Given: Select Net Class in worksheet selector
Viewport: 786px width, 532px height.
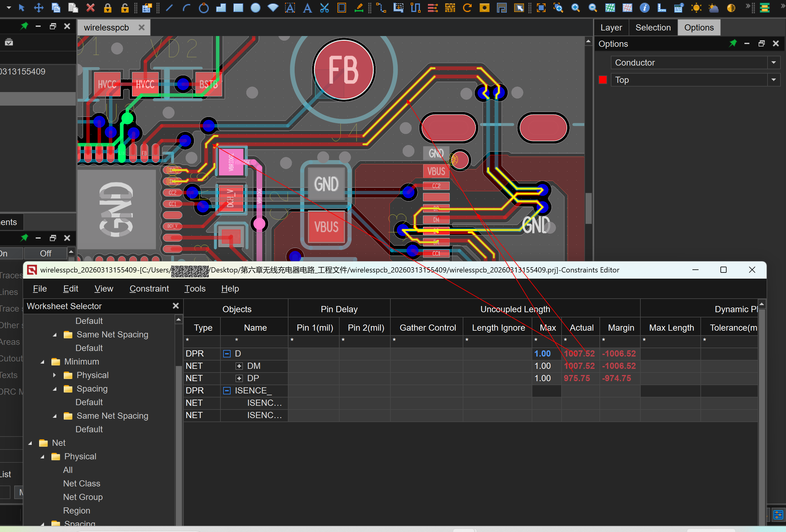Looking at the screenshot, I should coord(82,483).
